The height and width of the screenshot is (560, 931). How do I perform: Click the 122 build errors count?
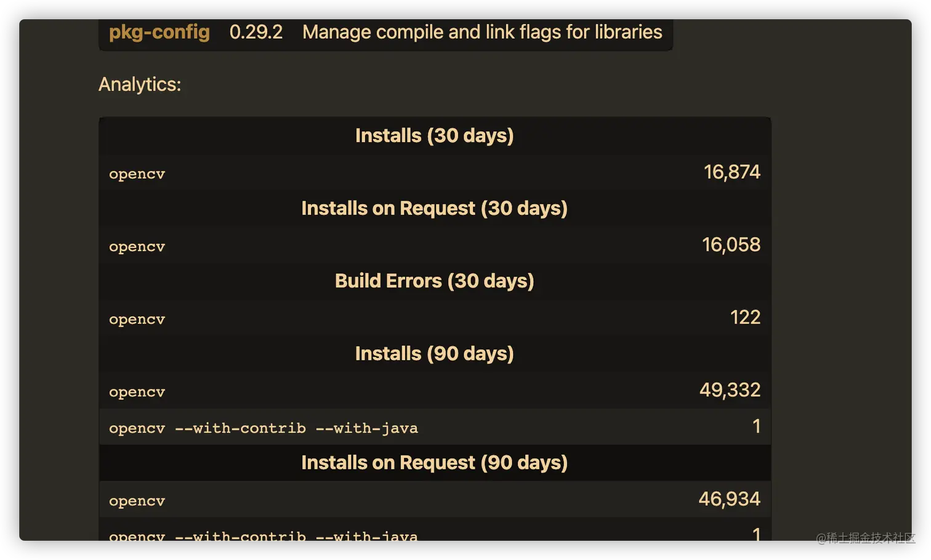click(x=745, y=318)
